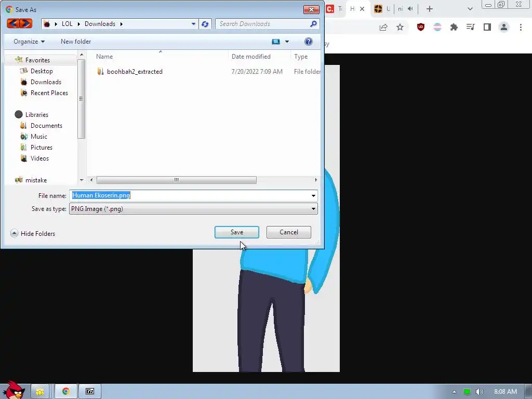Click the striped extension icon in Chrome
This screenshot has height=399, width=532.
pyautogui.click(x=437, y=27)
